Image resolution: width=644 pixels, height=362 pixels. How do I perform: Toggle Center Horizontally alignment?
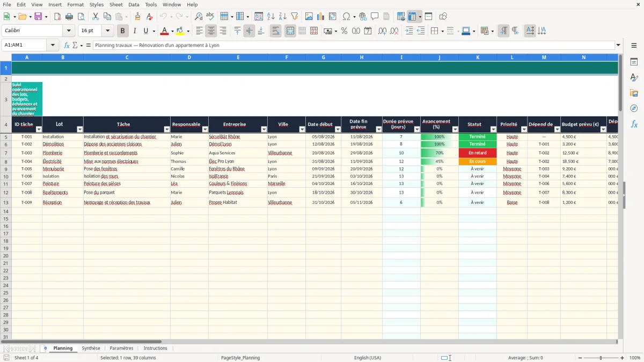[211, 31]
